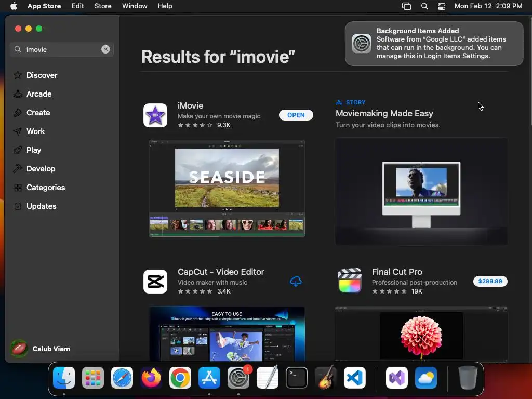The width and height of the screenshot is (532, 399).
Task: Open Launchpad from the Dock
Action: tap(93, 378)
